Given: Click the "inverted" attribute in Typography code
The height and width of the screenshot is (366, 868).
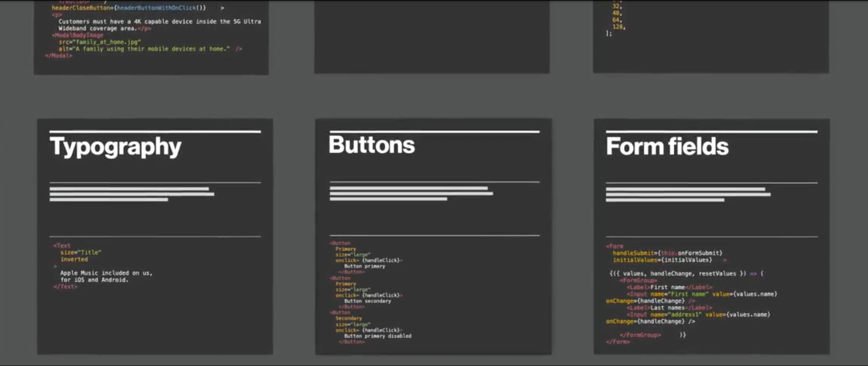Looking at the screenshot, I should pyautogui.click(x=74, y=259).
